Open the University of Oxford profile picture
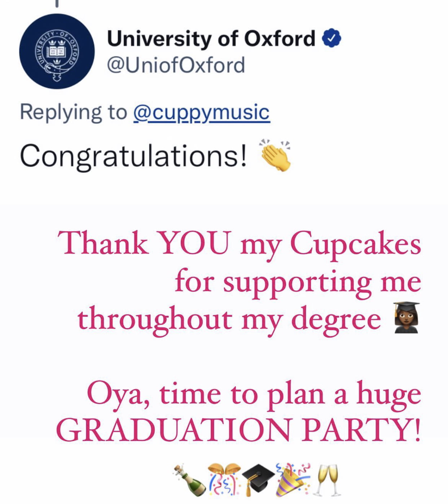 click(x=57, y=51)
